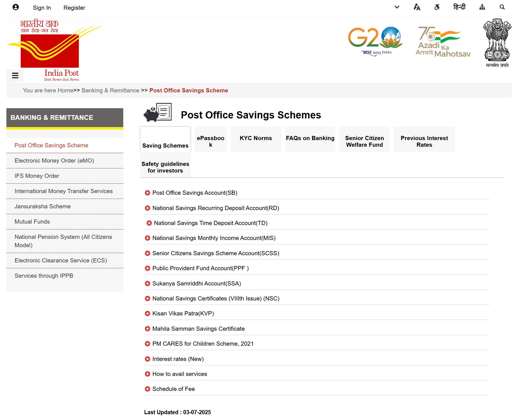Viewport: 518px width, 420px height.
Task: Click Sukanya Samriddhi Account(SSA) text
Action: pos(197,284)
